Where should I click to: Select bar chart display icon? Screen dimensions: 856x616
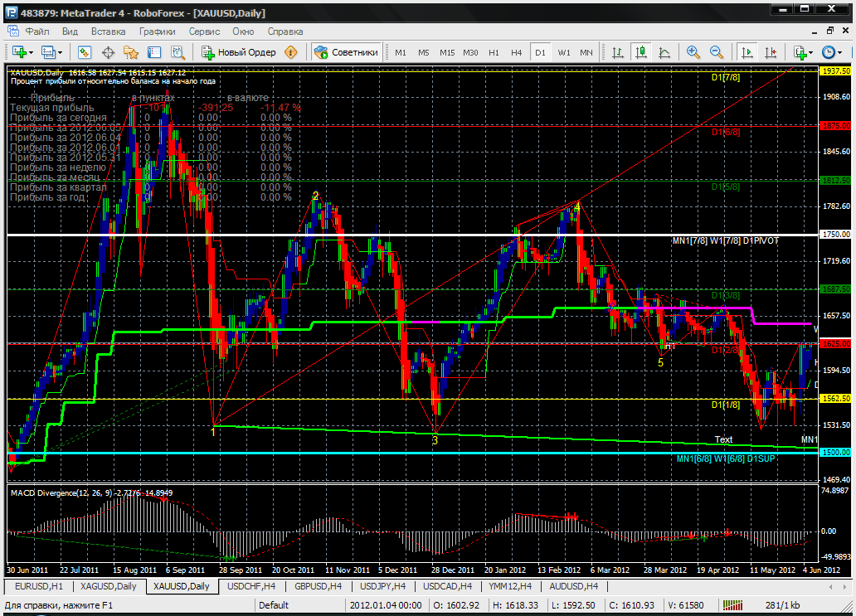click(x=617, y=52)
